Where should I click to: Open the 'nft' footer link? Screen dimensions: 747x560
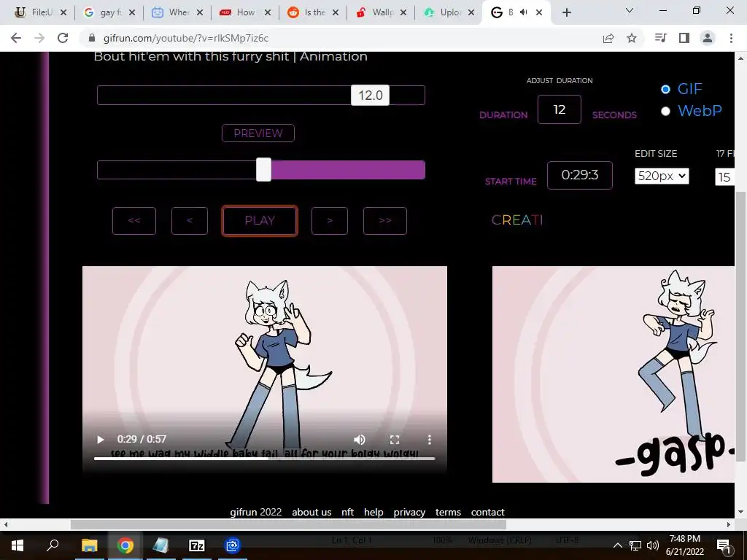(348, 513)
